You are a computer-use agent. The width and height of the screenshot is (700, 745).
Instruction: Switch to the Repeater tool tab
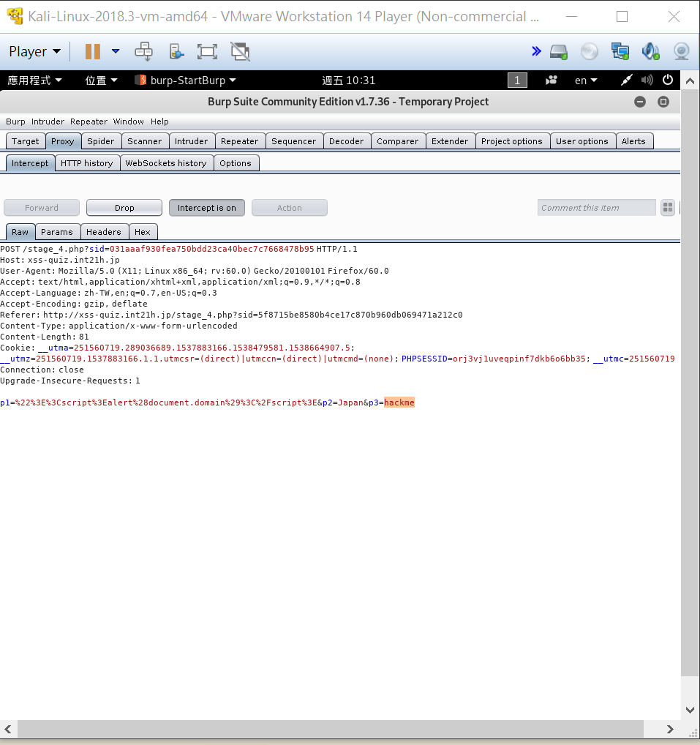pyautogui.click(x=239, y=141)
